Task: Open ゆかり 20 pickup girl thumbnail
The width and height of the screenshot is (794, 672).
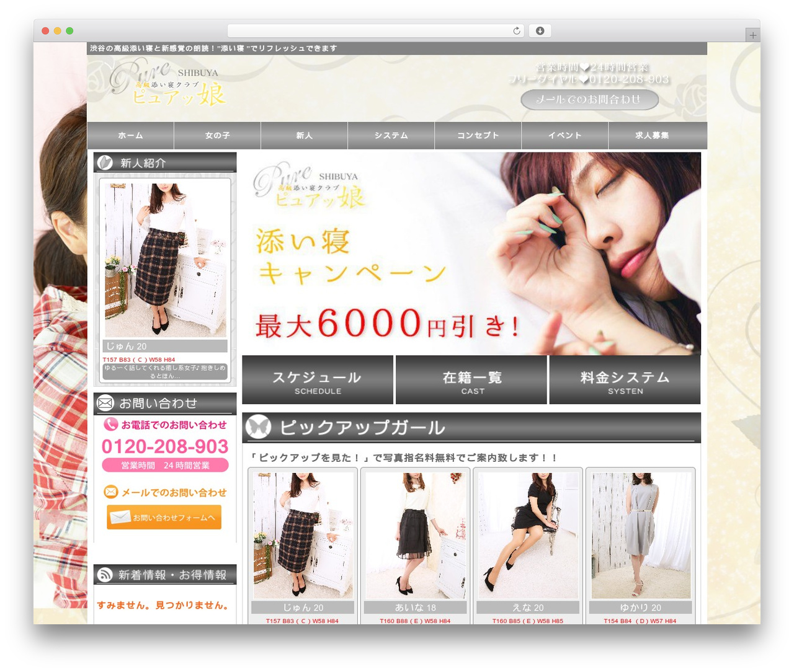Action: click(641, 536)
